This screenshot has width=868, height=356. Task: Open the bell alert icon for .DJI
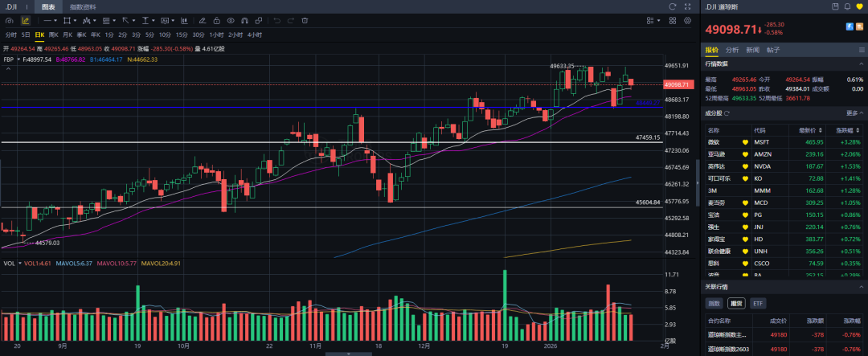(845, 7)
